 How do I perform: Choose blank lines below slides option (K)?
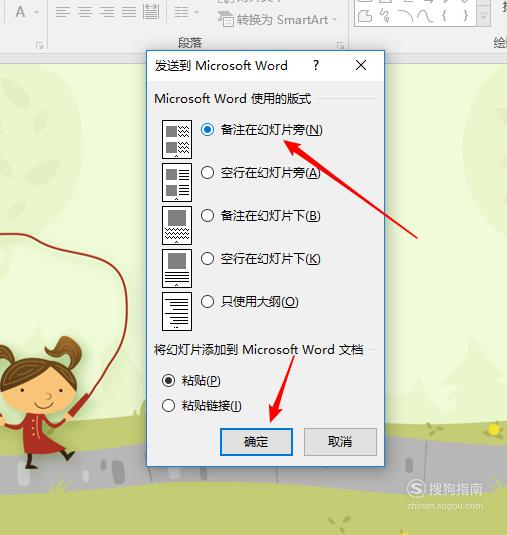(260, 259)
